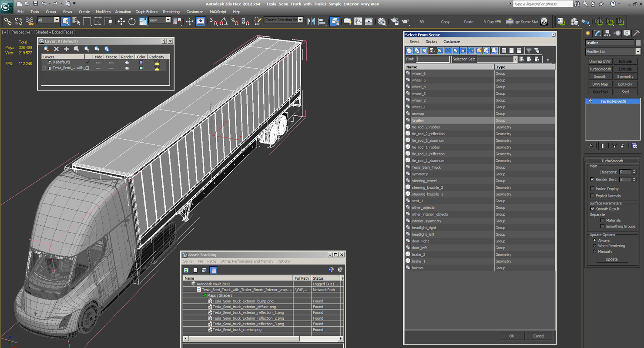Click the trailer object color swatch
The height and width of the screenshot is (348, 644).
click(x=638, y=43)
